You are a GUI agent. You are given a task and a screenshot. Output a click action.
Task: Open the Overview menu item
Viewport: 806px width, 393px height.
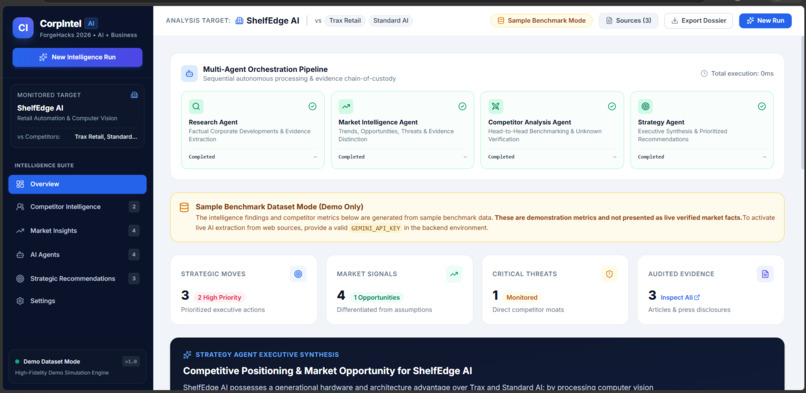(77, 184)
